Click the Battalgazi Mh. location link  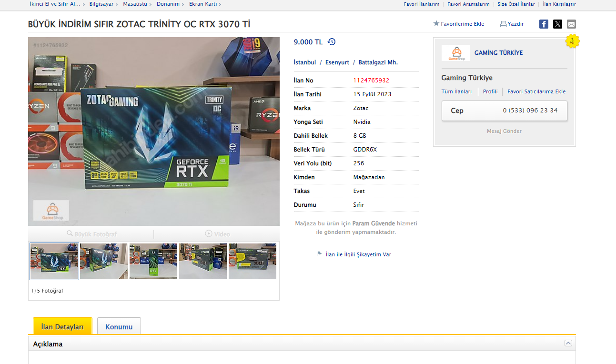coord(378,62)
